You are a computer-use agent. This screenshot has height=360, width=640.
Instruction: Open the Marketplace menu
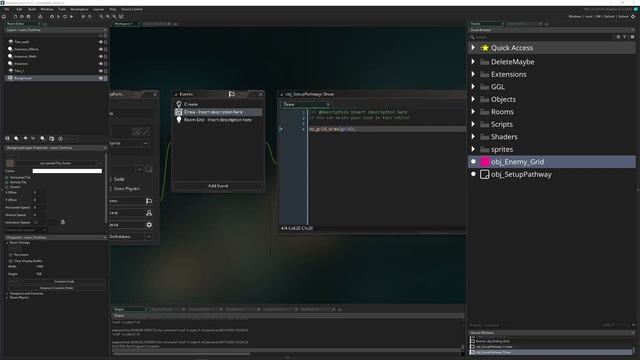click(79, 9)
